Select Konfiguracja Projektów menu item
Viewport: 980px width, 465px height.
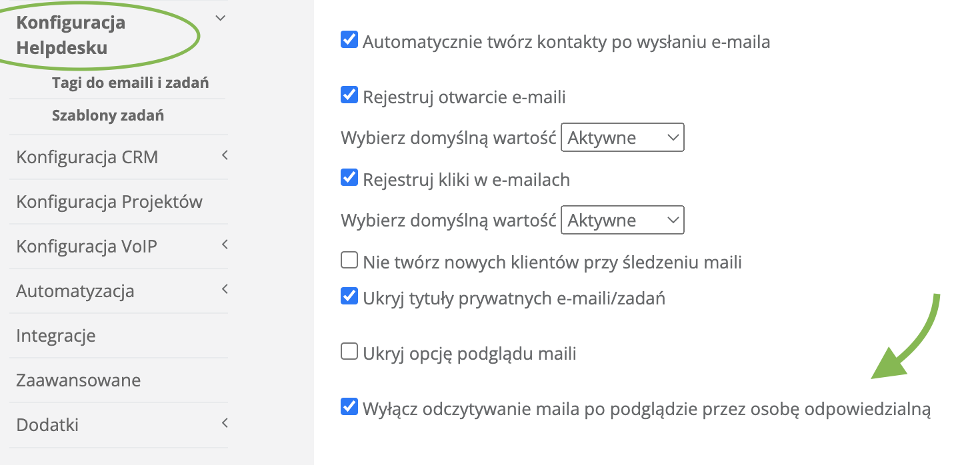pyautogui.click(x=109, y=202)
